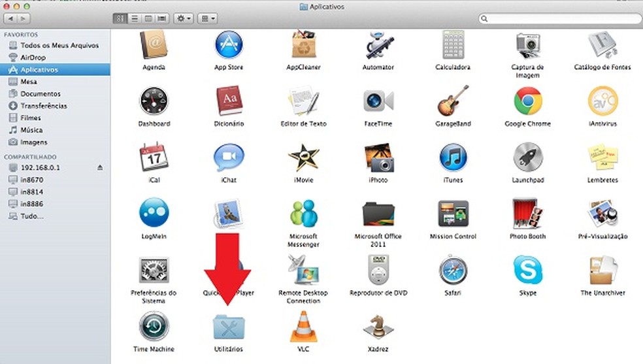This screenshot has height=364, width=643.
Task: Click the iChat application icon
Action: pos(229,157)
